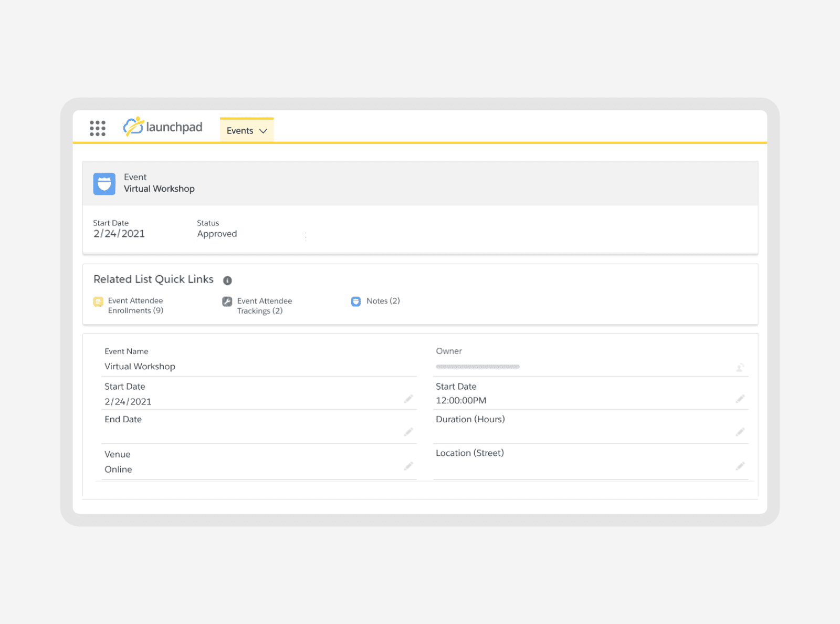Expand the Events tab dropdown chevron
The width and height of the screenshot is (840, 624).
click(263, 131)
